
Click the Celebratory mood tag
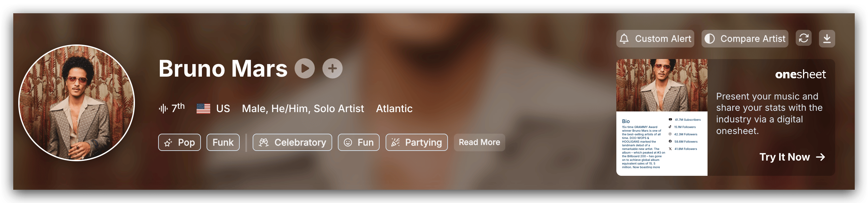292,142
